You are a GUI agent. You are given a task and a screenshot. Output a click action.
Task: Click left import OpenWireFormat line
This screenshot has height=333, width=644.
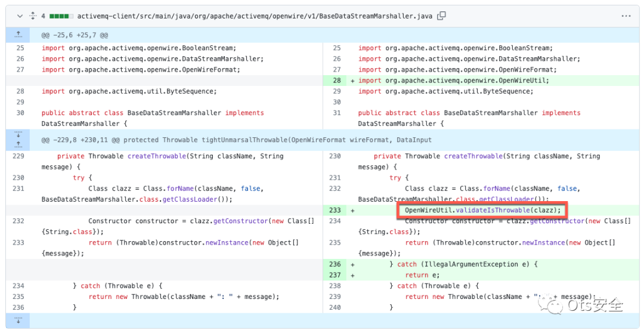pos(141,69)
